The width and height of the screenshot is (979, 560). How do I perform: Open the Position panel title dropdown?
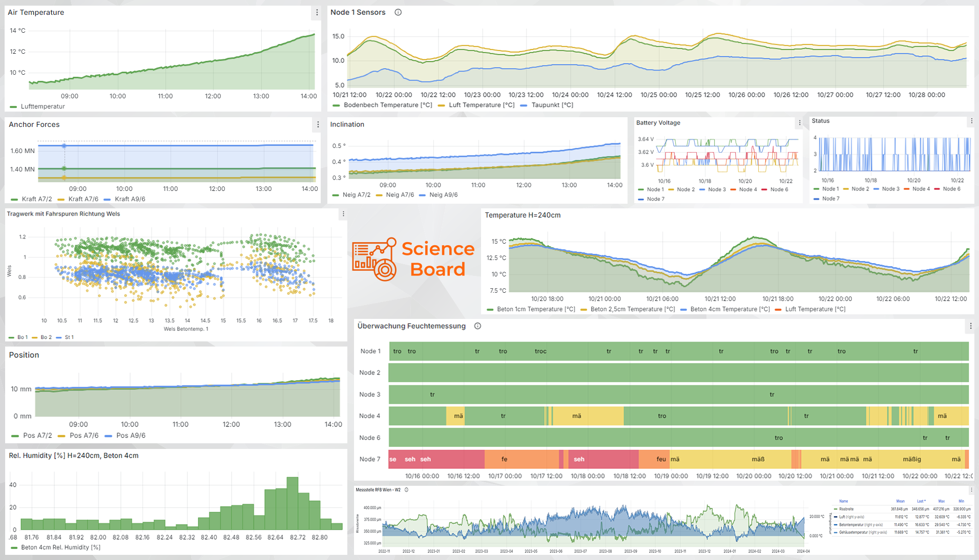[24, 355]
